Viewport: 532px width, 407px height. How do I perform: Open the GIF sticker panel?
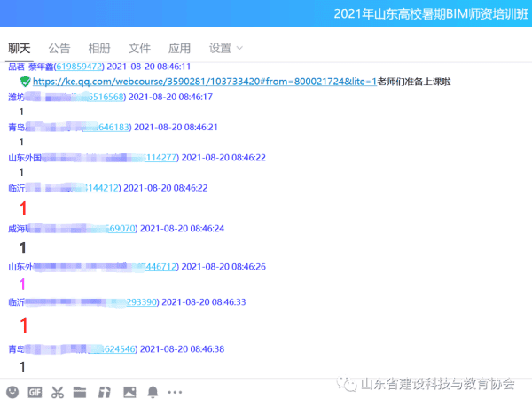point(35,391)
